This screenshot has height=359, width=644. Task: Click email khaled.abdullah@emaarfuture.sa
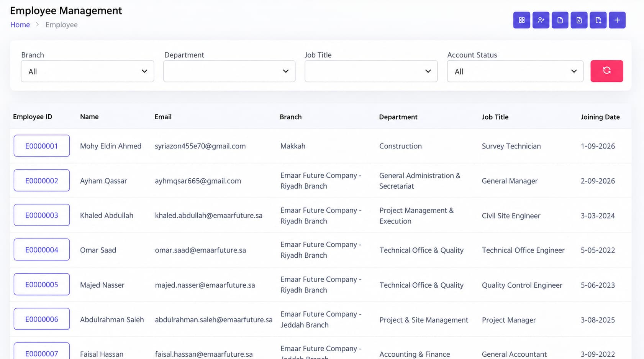(208, 216)
